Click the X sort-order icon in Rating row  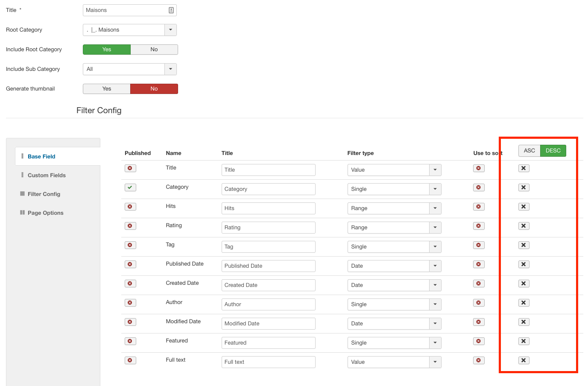pos(524,226)
